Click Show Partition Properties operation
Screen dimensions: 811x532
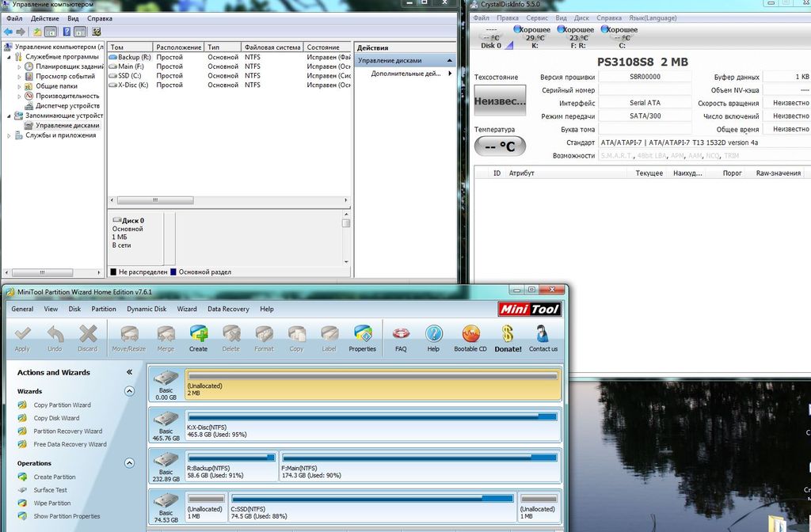(x=67, y=516)
